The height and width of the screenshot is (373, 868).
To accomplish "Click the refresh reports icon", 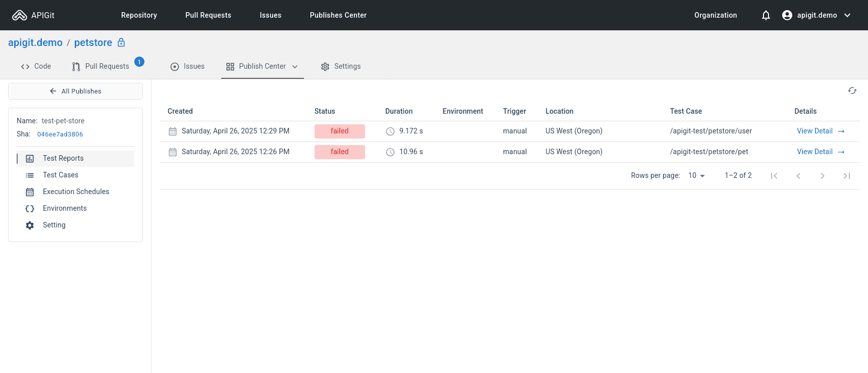I will click(852, 90).
